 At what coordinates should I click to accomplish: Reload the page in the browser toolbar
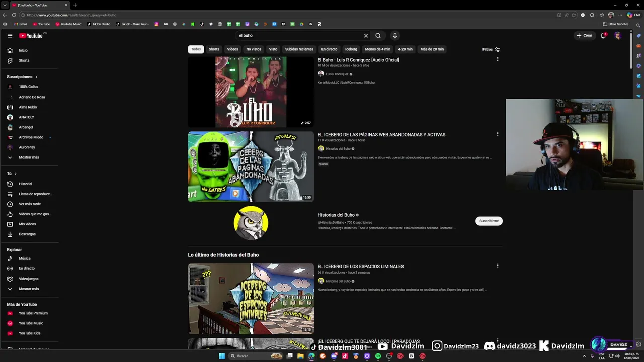(14, 15)
